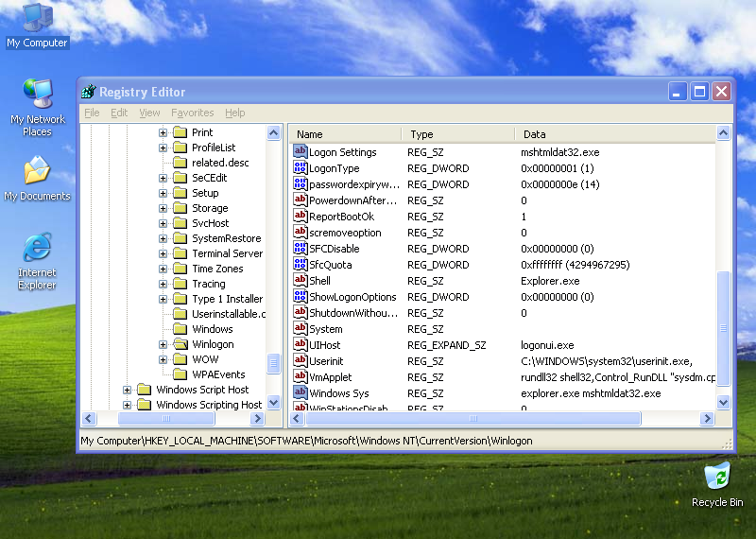Select the SystemRestore key in tree
Screen dimensions: 756x539
click(x=226, y=238)
